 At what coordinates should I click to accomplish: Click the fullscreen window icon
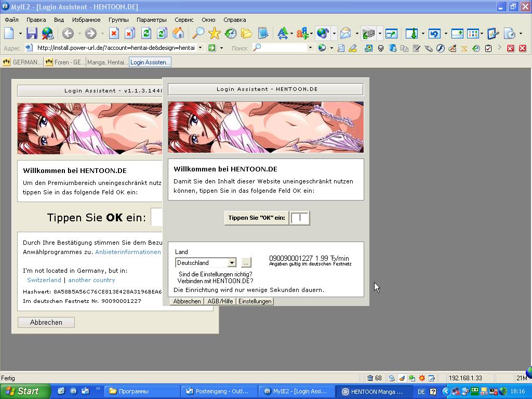point(391,33)
